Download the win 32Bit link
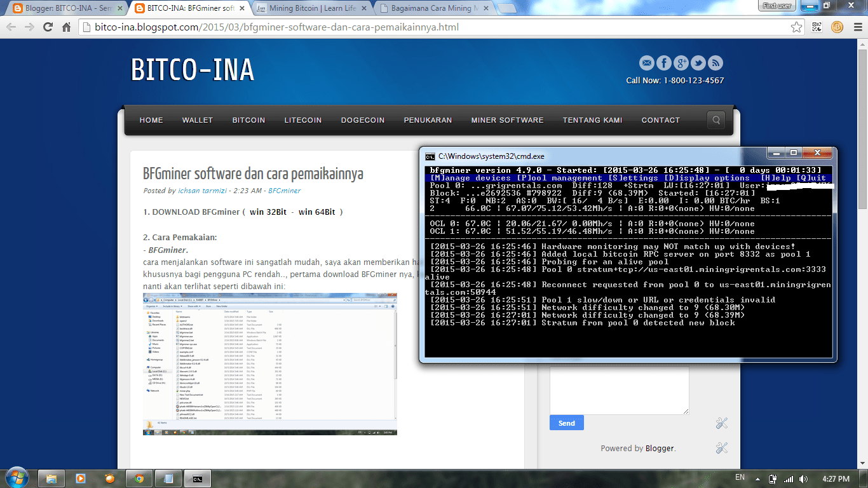The height and width of the screenshot is (488, 868). click(x=267, y=212)
